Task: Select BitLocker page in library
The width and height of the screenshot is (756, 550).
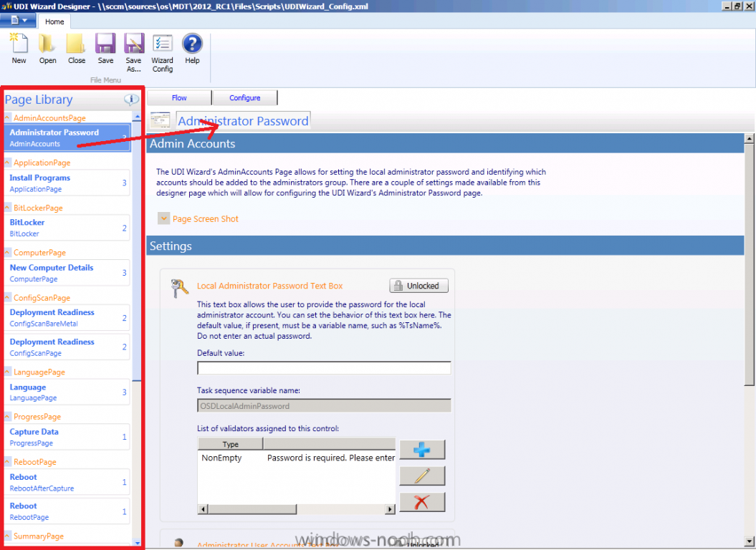Action: (67, 228)
